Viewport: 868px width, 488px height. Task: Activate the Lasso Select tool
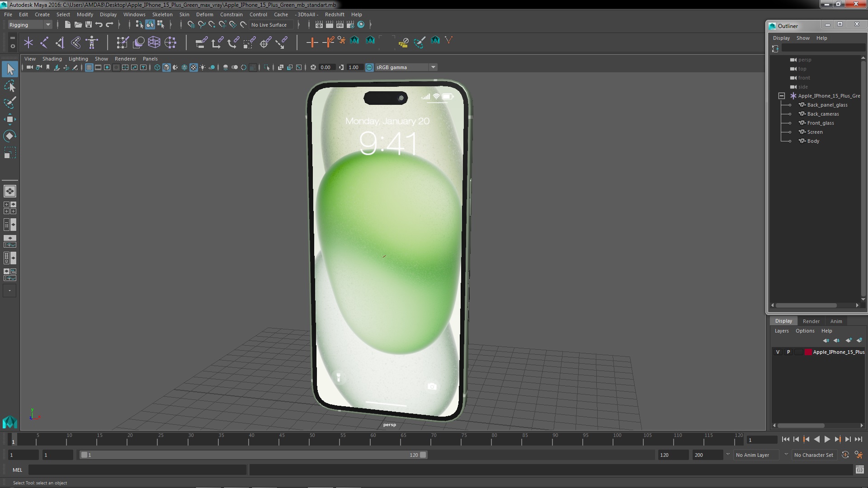coord(10,86)
